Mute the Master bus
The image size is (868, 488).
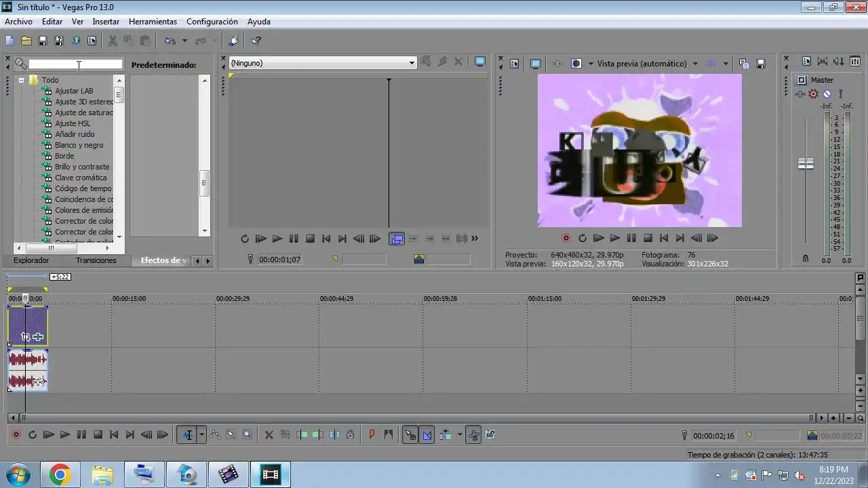[827, 94]
